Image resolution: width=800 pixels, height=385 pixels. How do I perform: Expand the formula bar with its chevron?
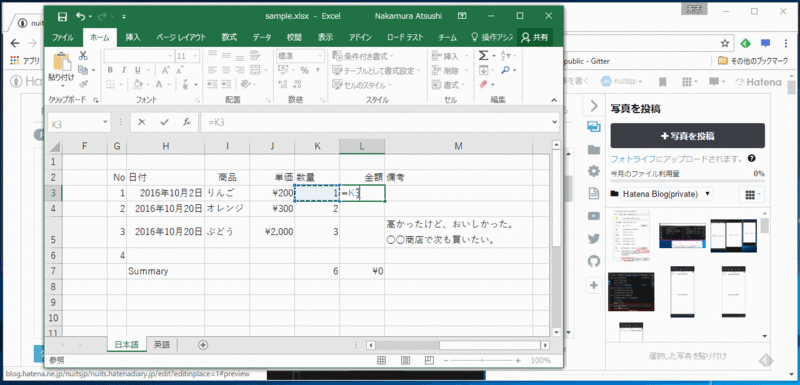(555, 122)
